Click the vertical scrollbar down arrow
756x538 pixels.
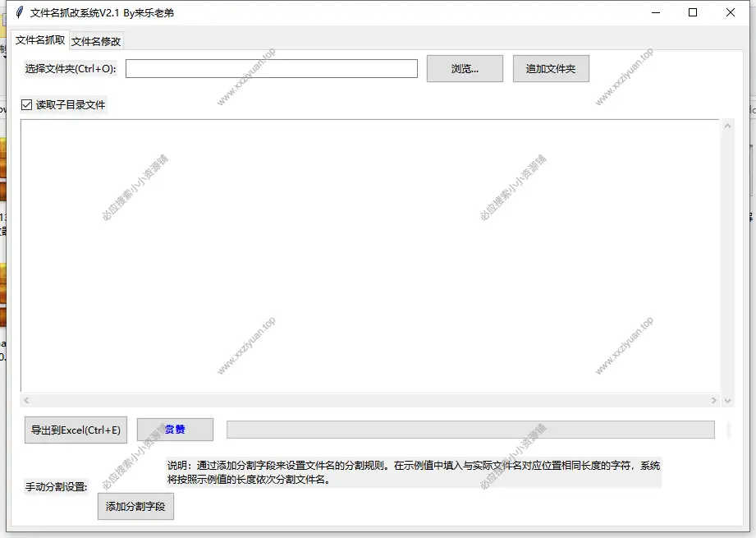tap(727, 401)
